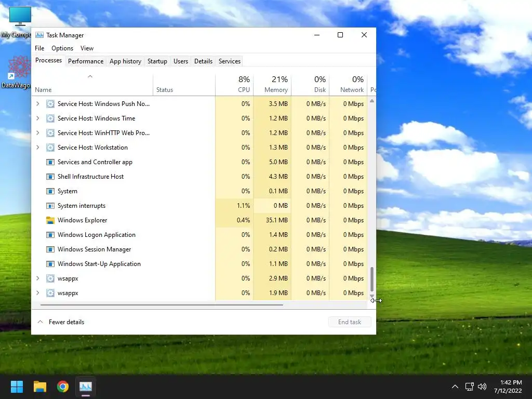Switch to the App history tab
532x399 pixels.
(x=125, y=61)
